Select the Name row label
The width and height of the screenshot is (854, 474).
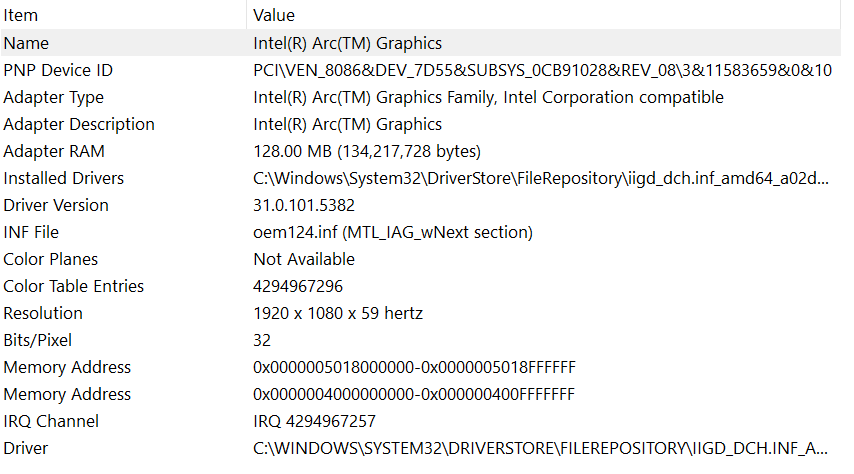click(26, 43)
